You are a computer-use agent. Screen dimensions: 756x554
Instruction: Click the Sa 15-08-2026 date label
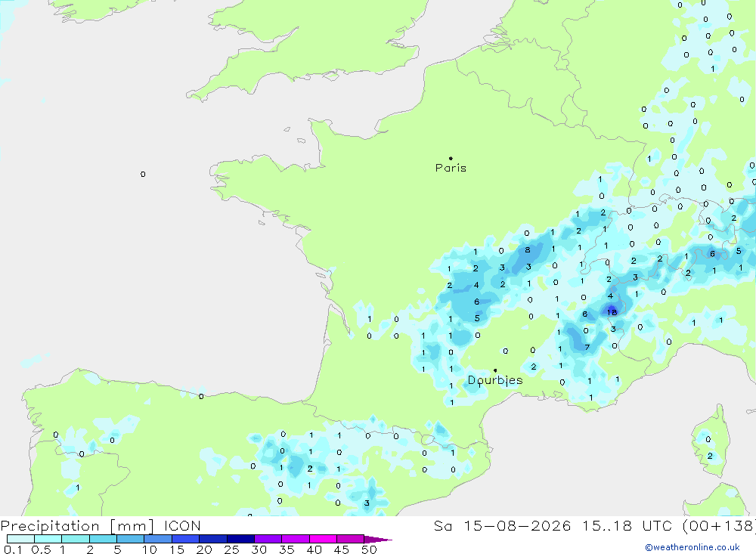click(503, 525)
